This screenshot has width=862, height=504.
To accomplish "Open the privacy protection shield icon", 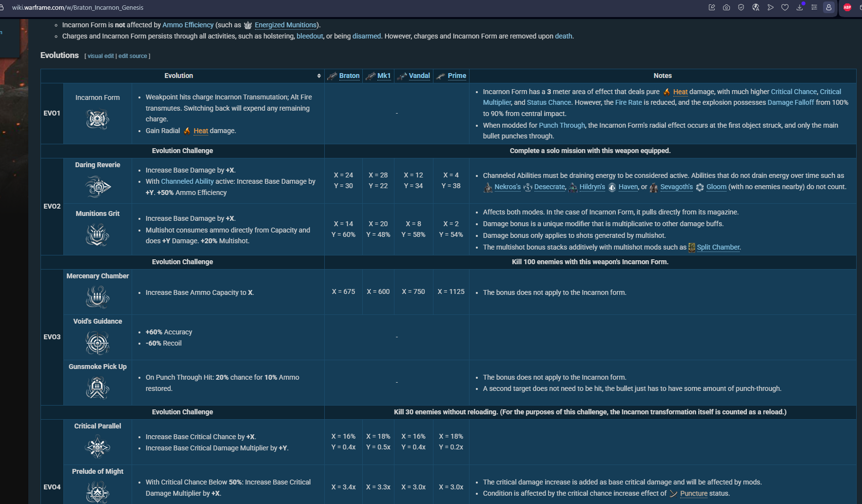I will point(741,7).
